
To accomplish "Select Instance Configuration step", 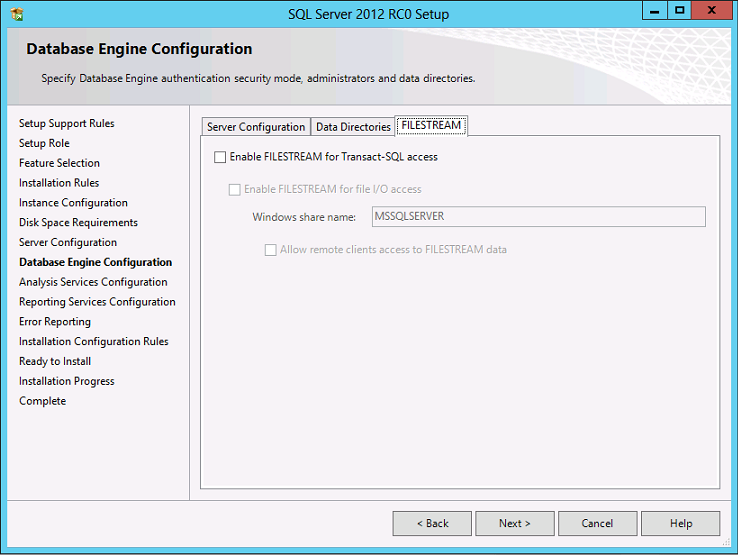I will (x=73, y=202).
